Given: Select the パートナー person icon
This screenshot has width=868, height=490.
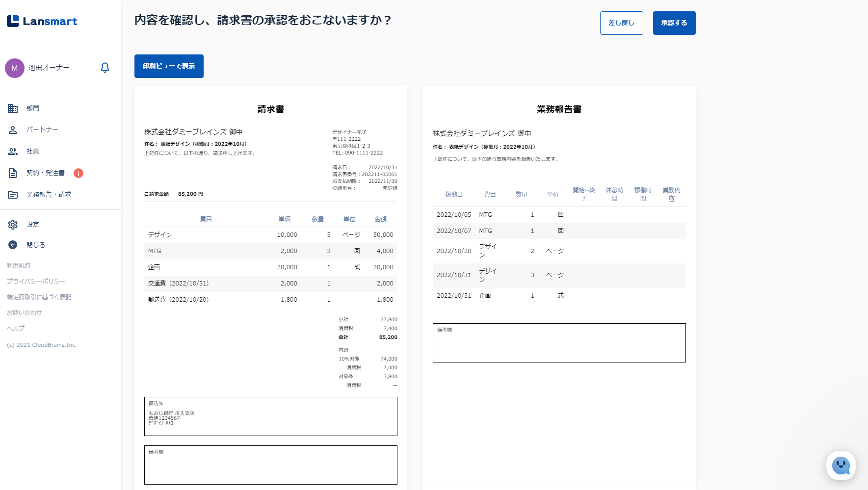Looking at the screenshot, I should 13,130.
